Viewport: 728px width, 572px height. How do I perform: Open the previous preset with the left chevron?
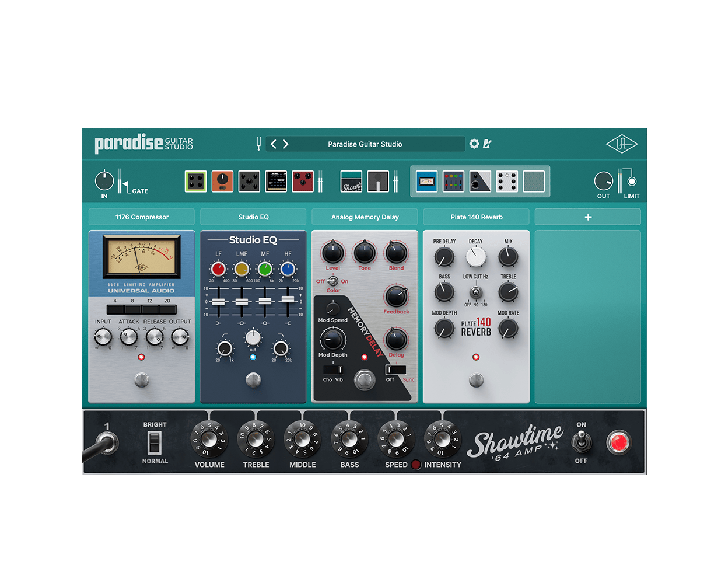(x=272, y=144)
